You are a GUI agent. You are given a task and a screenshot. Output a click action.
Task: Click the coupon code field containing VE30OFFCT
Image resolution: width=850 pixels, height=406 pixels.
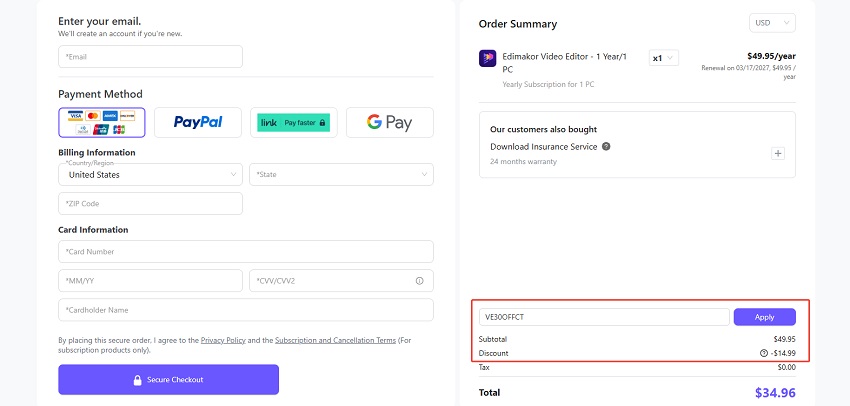coord(603,317)
